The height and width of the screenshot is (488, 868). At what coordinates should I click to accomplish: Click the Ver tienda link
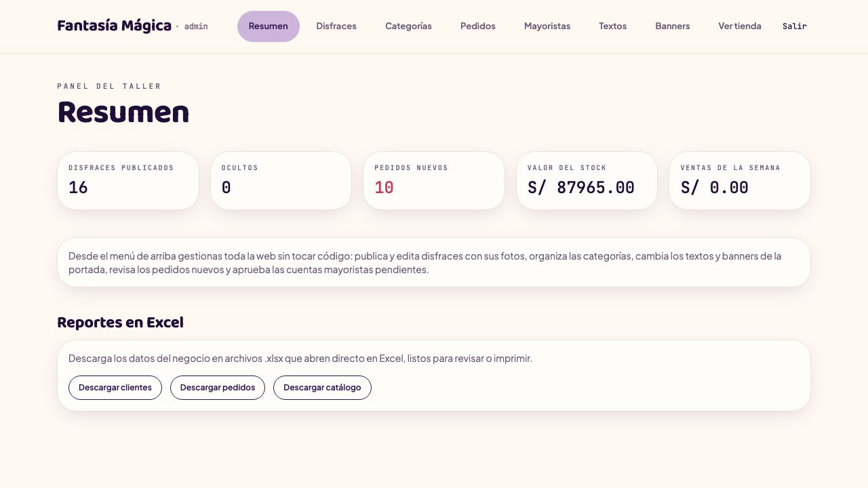point(740,26)
